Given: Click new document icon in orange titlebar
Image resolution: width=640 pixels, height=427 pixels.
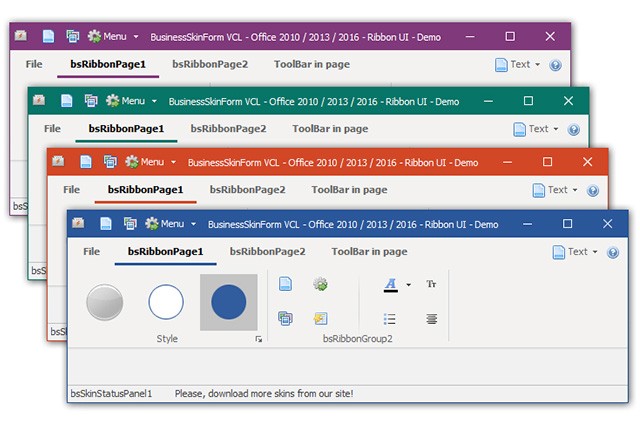Looking at the screenshot, I should click(x=86, y=162).
